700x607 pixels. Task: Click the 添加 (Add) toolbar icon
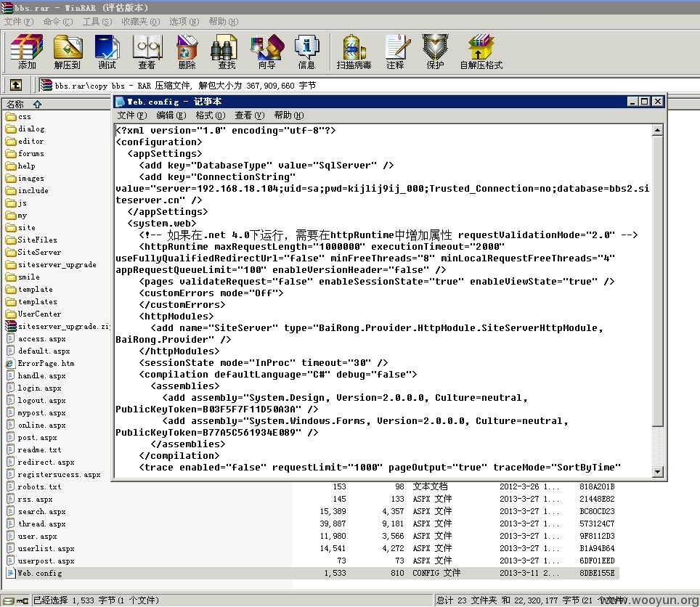[27, 52]
